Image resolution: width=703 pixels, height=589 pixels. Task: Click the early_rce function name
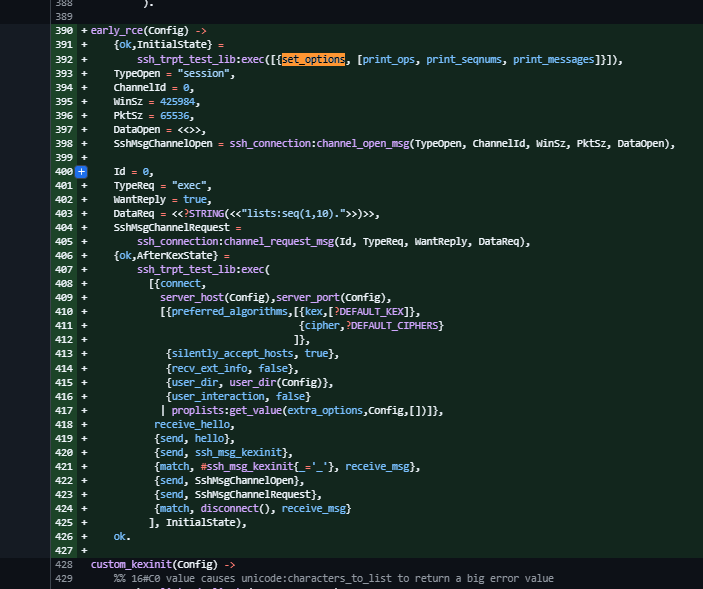point(117,30)
